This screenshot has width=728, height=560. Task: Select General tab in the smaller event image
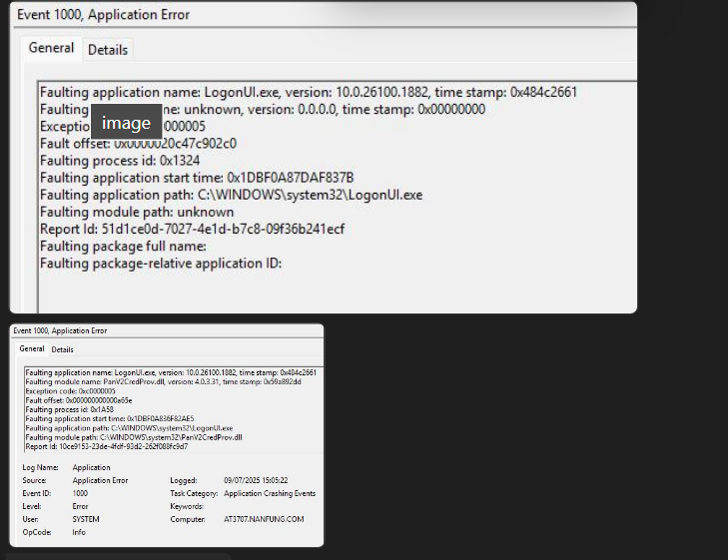(x=32, y=348)
